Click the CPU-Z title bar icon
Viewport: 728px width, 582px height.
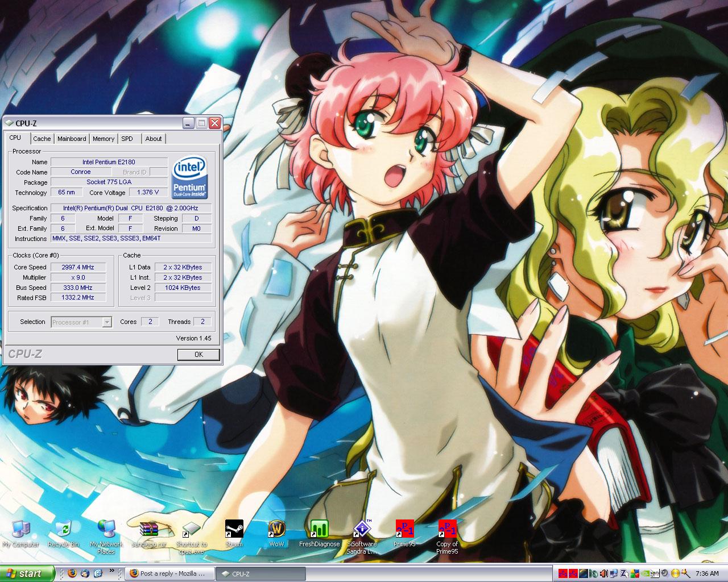[x=9, y=123]
